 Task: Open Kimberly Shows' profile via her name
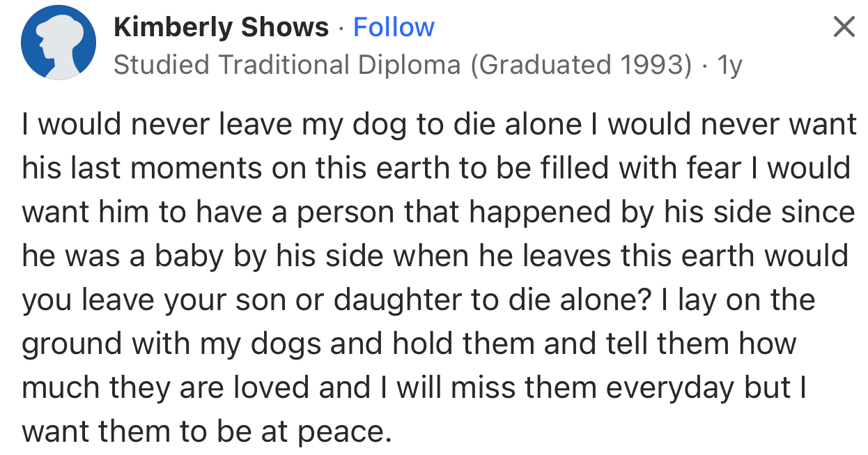point(221,26)
